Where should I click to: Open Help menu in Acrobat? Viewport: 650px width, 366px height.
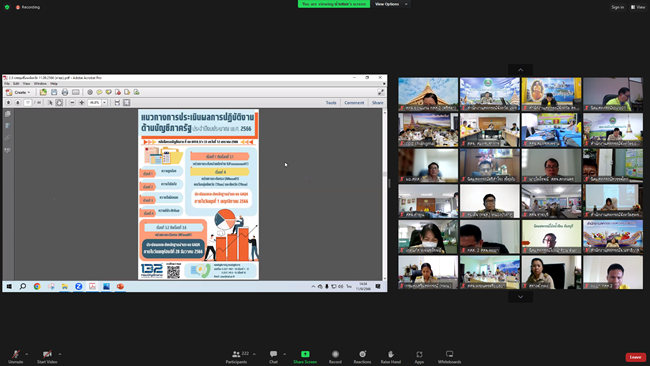[54, 83]
